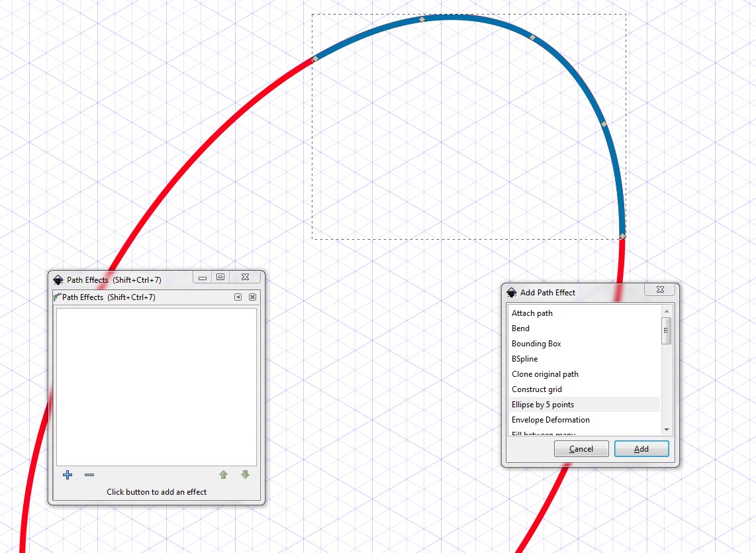The image size is (756, 553).
Task: Choose the Bend path effect
Action: coord(520,328)
